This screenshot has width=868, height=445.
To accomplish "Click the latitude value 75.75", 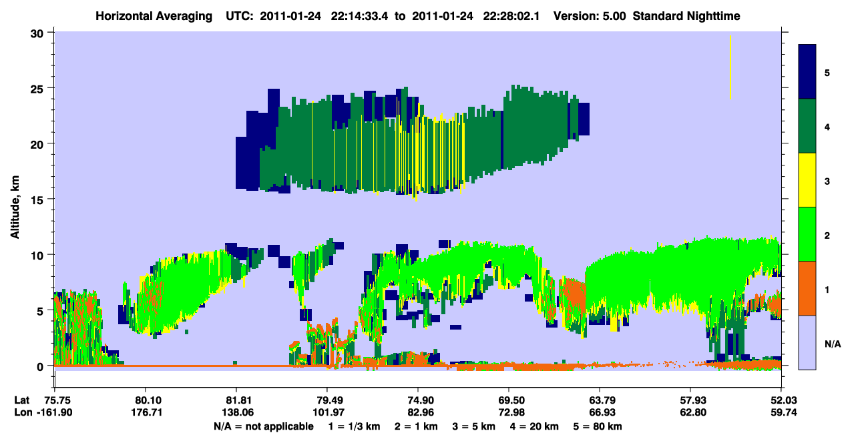I will [x=57, y=400].
